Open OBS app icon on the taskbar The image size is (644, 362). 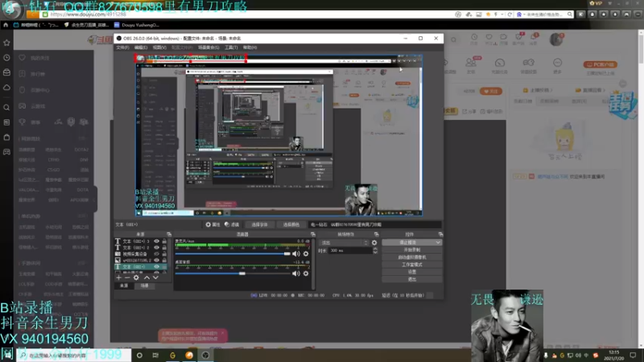pyautogui.click(x=206, y=356)
